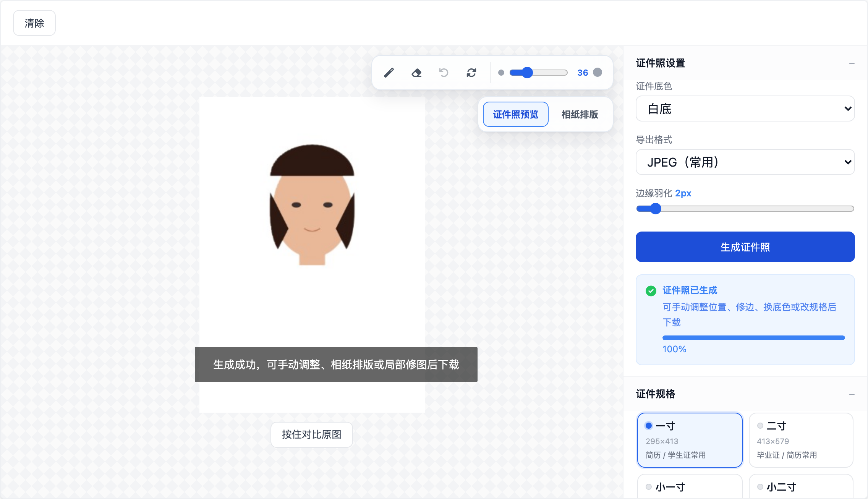Viewport: 868px width, 499px height.
Task: Select the 小二寸 size option
Action: coord(801,487)
